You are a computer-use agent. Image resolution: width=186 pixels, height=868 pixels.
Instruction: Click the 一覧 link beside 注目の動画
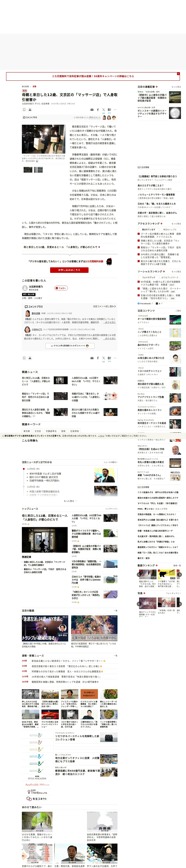coord(115,610)
